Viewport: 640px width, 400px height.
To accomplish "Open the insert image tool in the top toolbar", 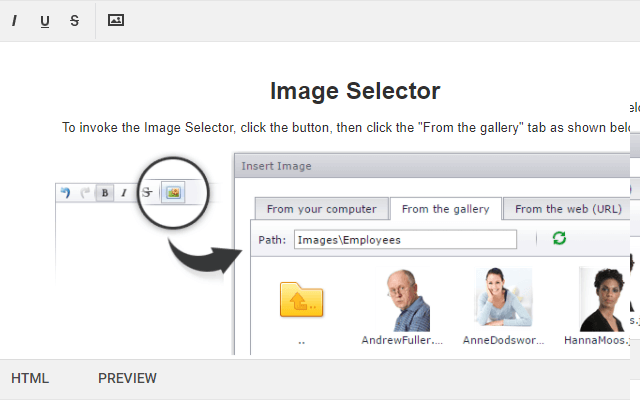I will (x=116, y=20).
